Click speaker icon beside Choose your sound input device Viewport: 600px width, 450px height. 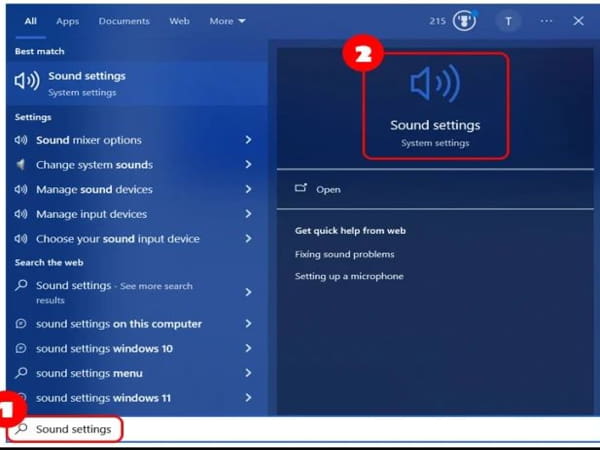click(x=21, y=239)
